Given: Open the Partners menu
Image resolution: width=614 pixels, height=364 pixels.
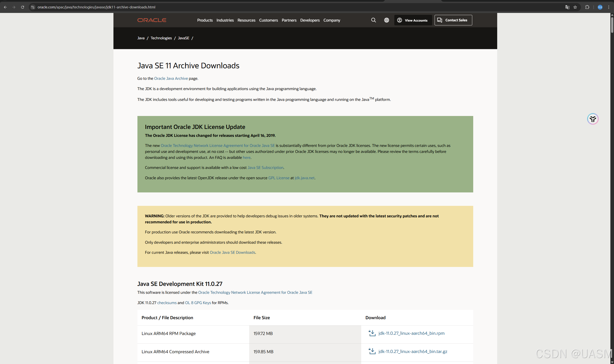Looking at the screenshot, I should (289, 20).
